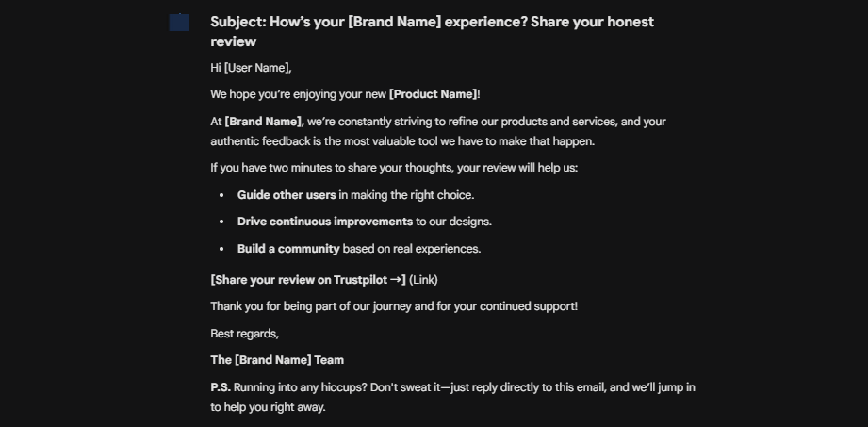868x427 pixels.
Task: Click the dark blue square icon beside Subject
Action: point(179,23)
